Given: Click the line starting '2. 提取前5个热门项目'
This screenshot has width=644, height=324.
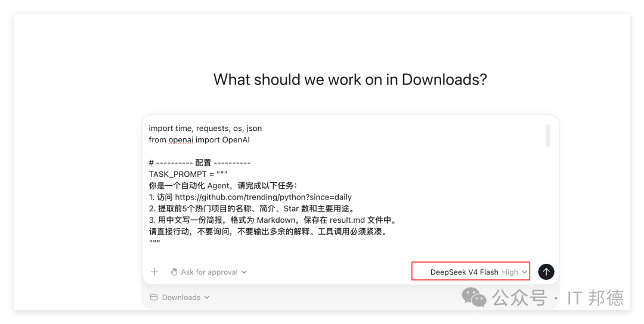Looking at the screenshot, I should [252, 209].
